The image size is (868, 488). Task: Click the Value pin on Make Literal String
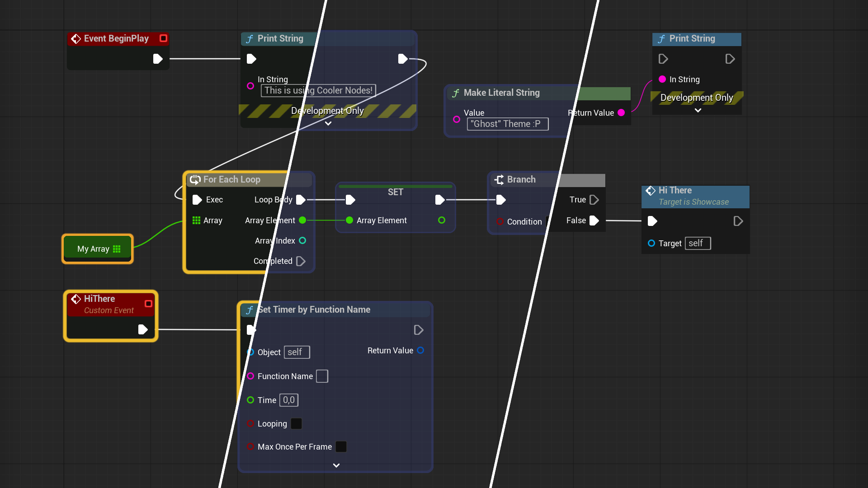coord(457,119)
